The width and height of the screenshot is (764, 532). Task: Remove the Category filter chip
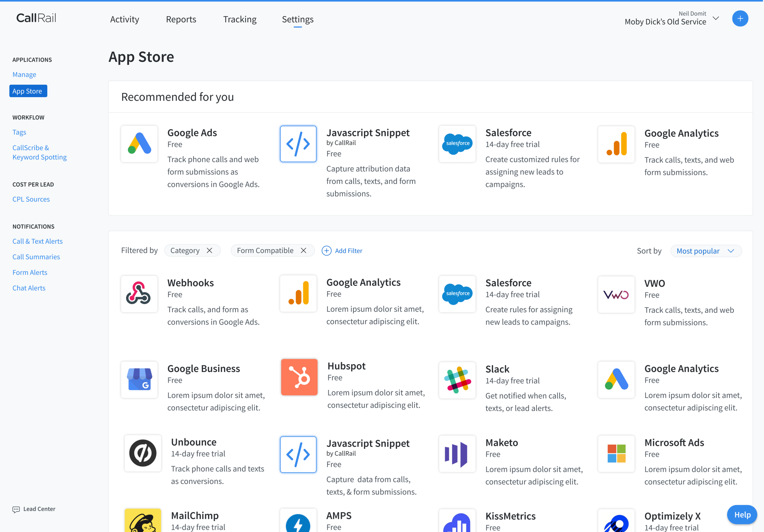click(209, 251)
